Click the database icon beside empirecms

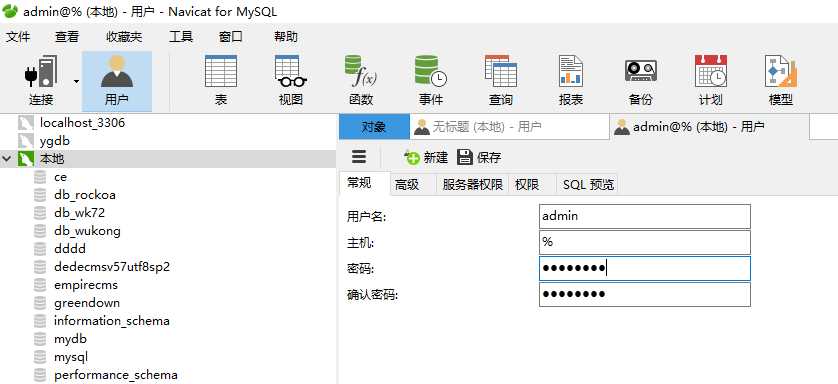[40, 285]
